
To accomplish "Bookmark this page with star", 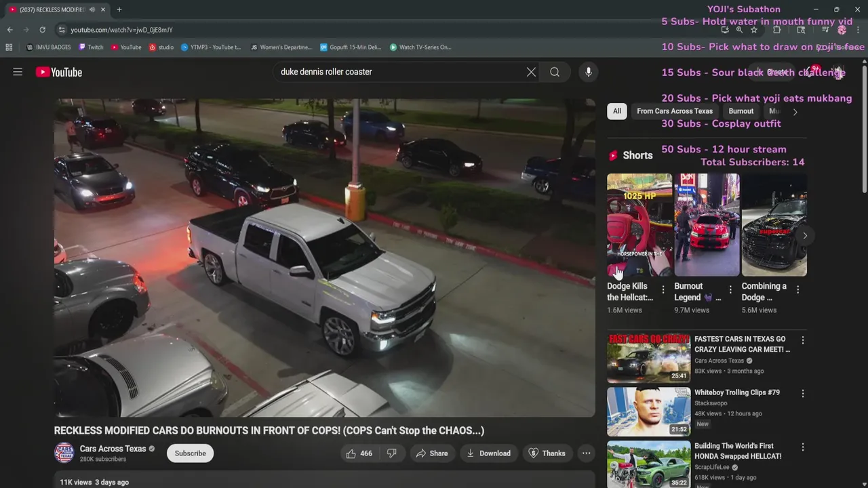I will [754, 30].
